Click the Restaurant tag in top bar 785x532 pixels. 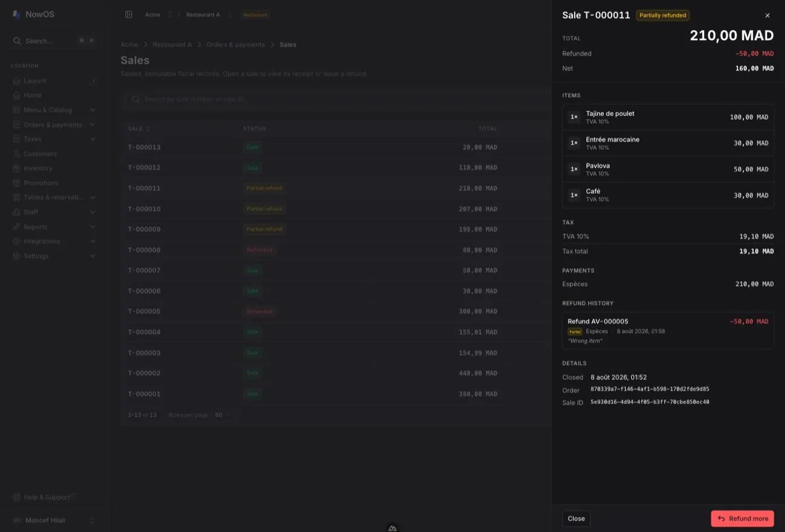pos(255,14)
